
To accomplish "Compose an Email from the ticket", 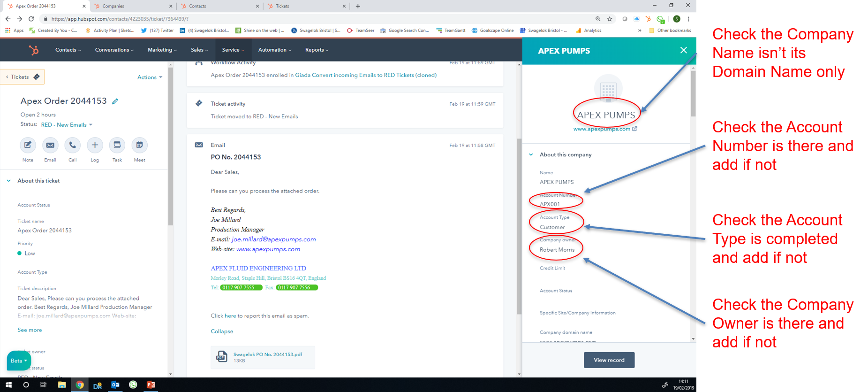I will coord(50,145).
